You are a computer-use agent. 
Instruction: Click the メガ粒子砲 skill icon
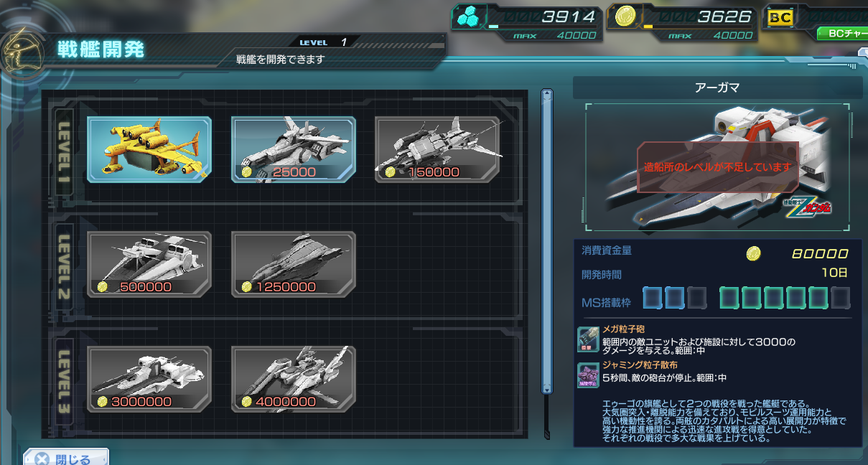tap(588, 339)
